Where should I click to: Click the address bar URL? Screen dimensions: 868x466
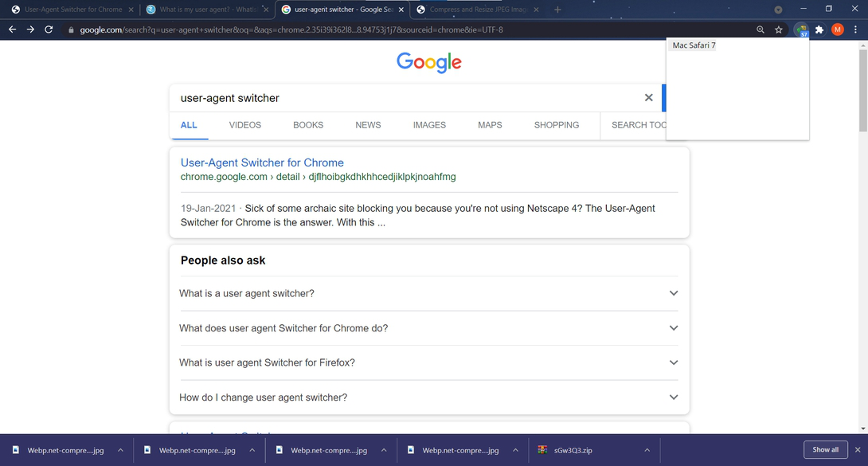291,30
